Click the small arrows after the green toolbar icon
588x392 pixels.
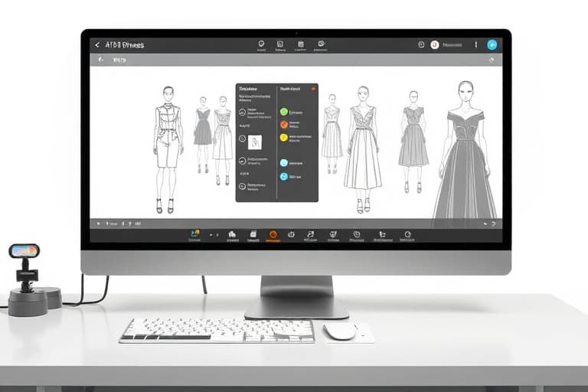coord(214,235)
